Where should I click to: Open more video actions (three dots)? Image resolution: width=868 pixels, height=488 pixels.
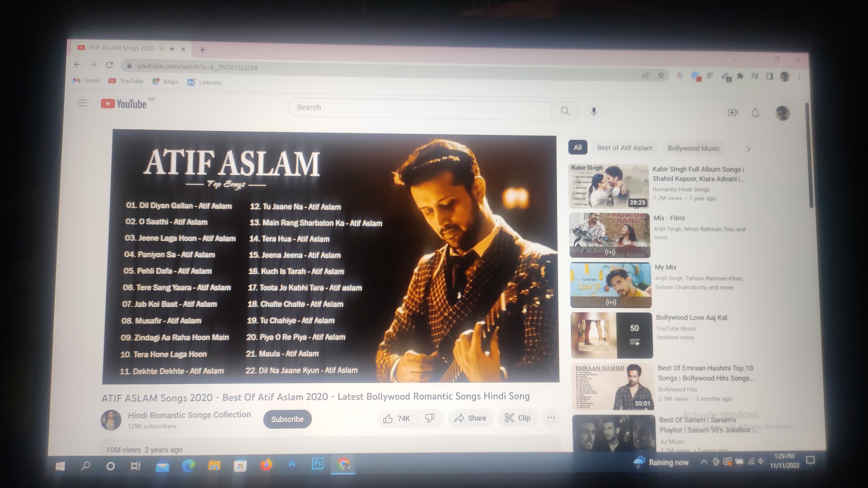(551, 418)
